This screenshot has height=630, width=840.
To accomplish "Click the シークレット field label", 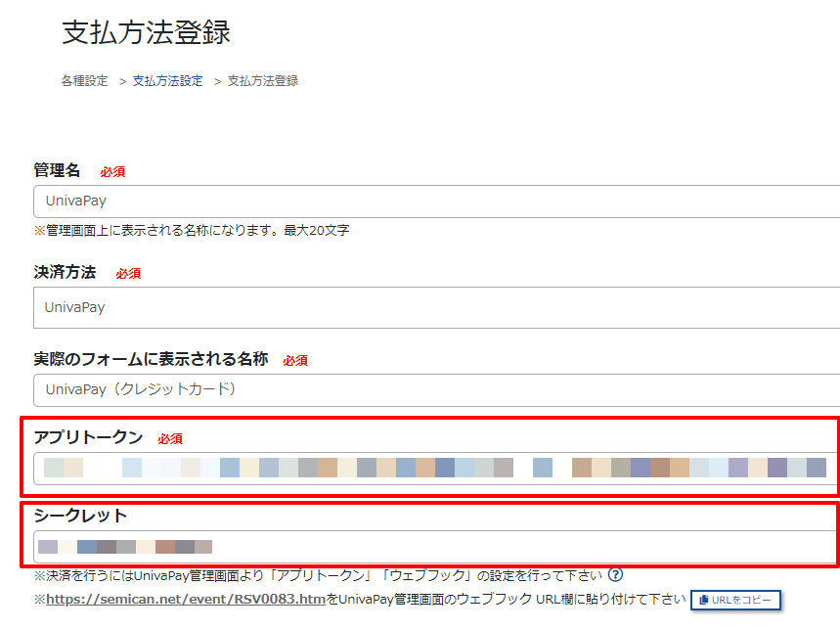I will (80, 516).
